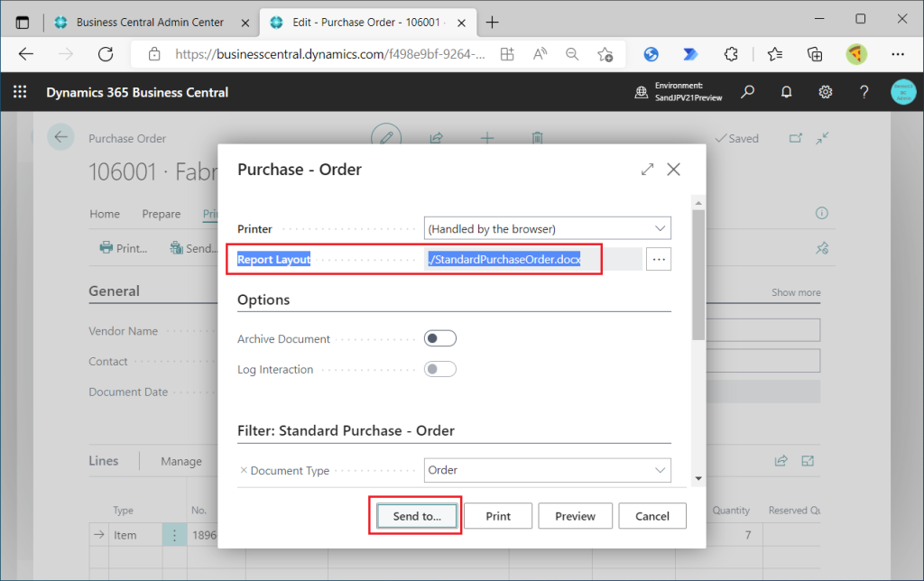The width and height of the screenshot is (924, 581).
Task: Open the Home menu on the Purchase Order
Action: point(105,214)
